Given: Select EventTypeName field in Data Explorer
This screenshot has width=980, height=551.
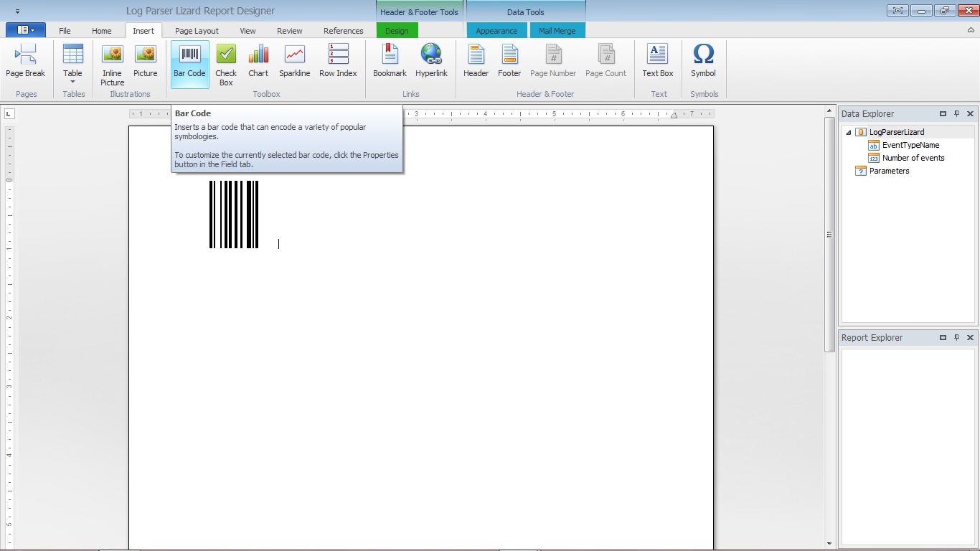Looking at the screenshot, I should tap(910, 145).
